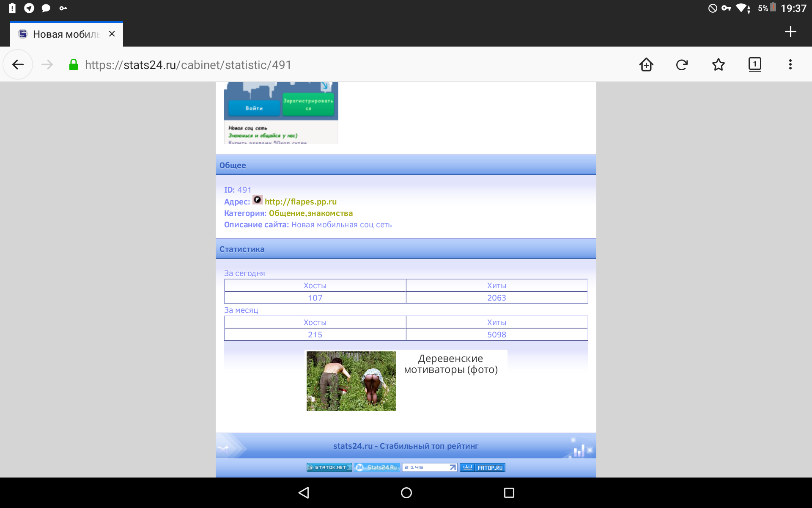The image size is (812, 508).
Task: Open category Общение,знакомства link
Action: 310,213
